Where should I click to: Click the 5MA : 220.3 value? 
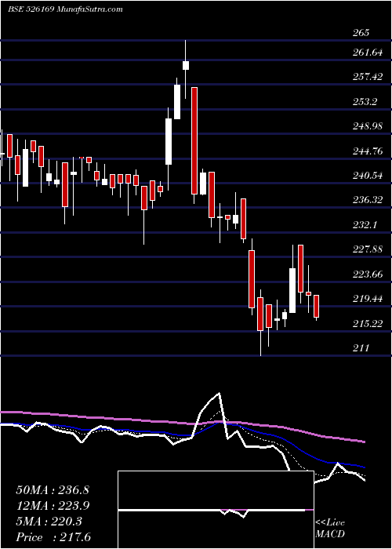[x=49, y=522]
